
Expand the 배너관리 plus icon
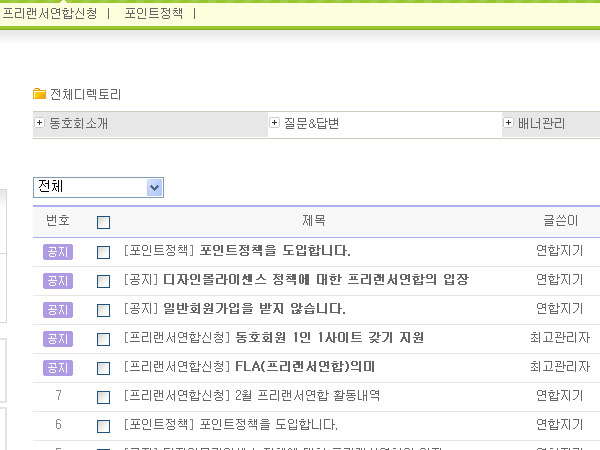[508, 123]
